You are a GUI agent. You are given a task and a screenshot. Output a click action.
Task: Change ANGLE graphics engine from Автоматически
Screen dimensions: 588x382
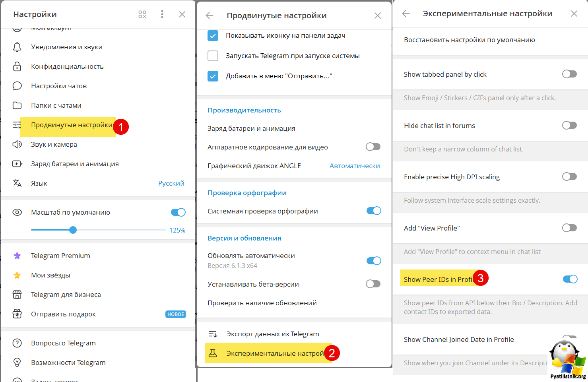[x=354, y=166]
